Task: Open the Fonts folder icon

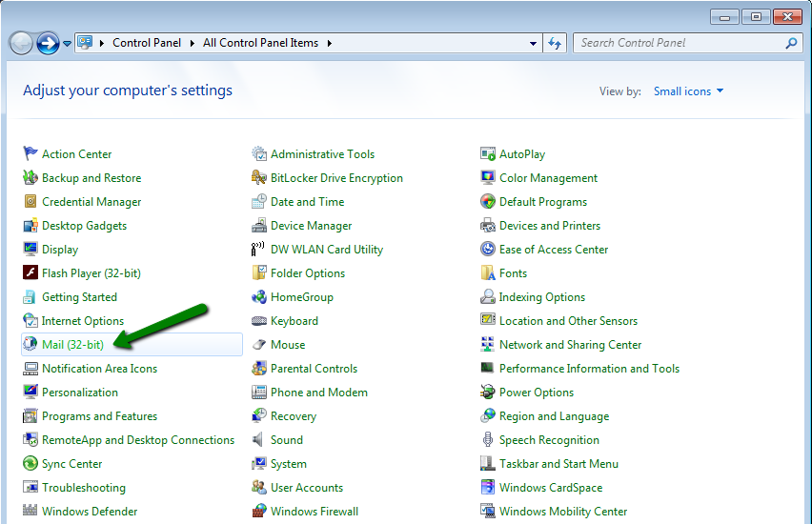Action: pyautogui.click(x=488, y=272)
